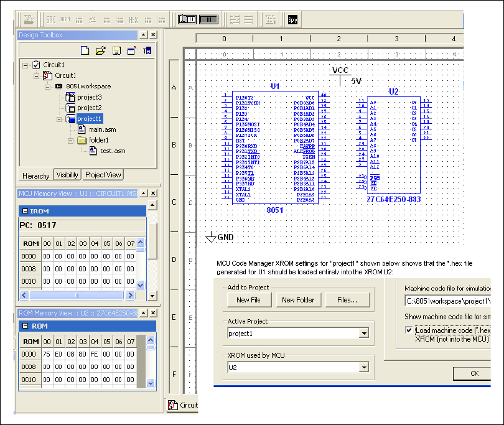Open the Active Project dropdown
Screen dimensions: 504x425
pyautogui.click(x=363, y=334)
